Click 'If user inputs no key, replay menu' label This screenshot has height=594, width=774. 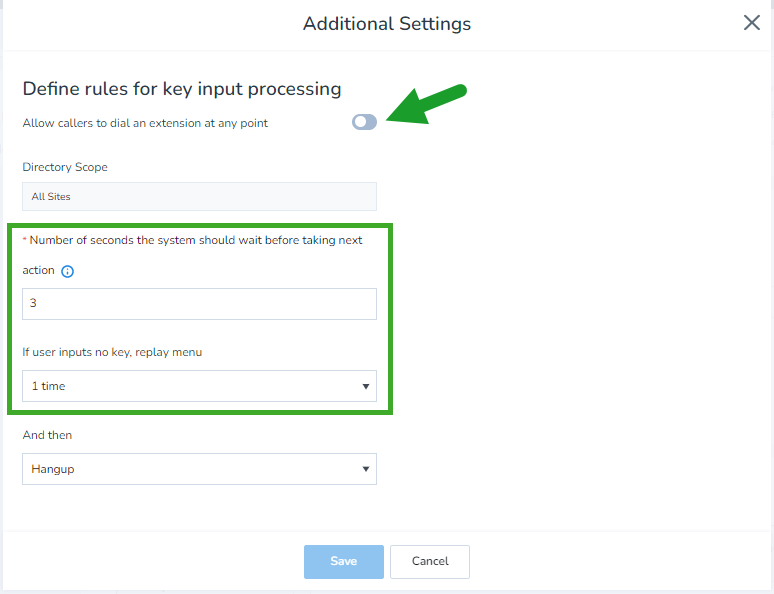(112, 352)
